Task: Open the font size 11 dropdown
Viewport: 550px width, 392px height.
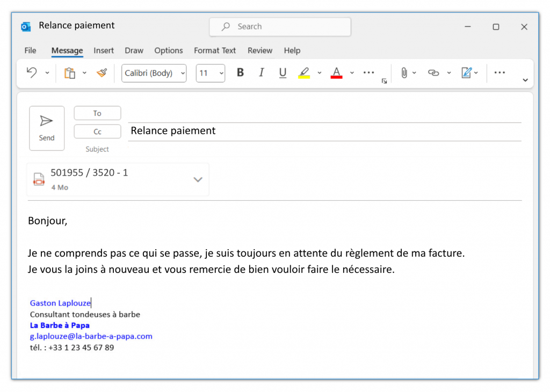Action: point(210,73)
